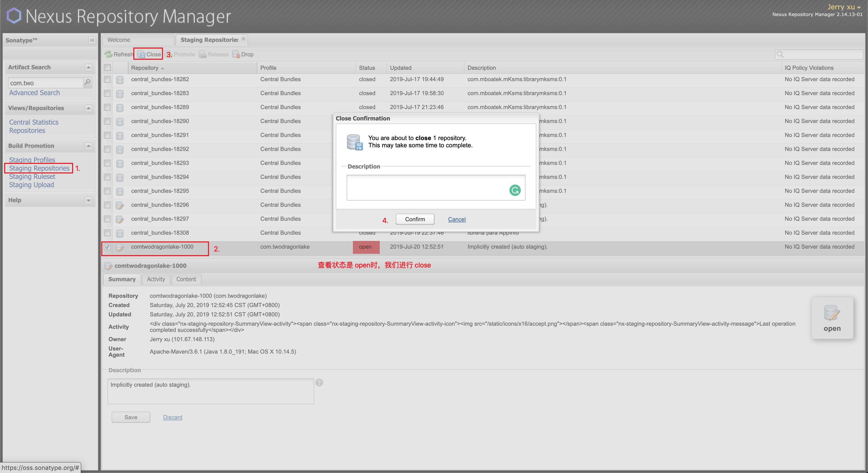Open the Staging Repositories sidebar link
Screen dimensions: 868x473
point(39,168)
